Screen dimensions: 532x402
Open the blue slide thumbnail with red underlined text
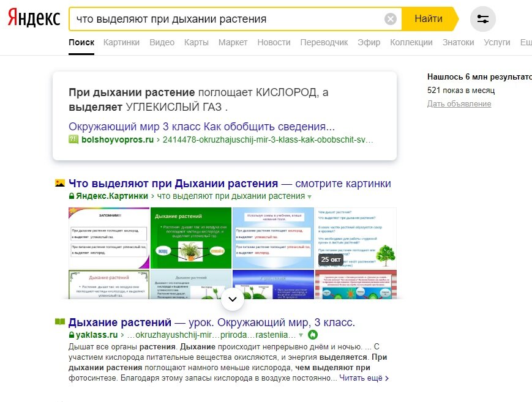click(x=273, y=238)
